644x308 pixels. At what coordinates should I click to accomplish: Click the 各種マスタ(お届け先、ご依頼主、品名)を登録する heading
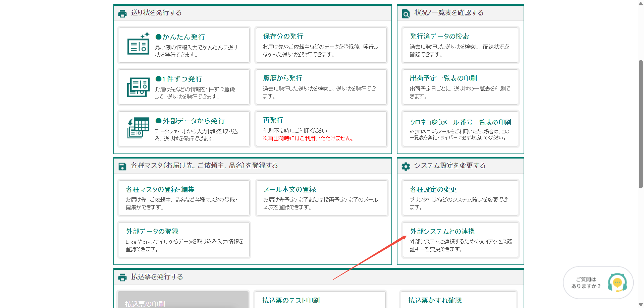(205, 166)
